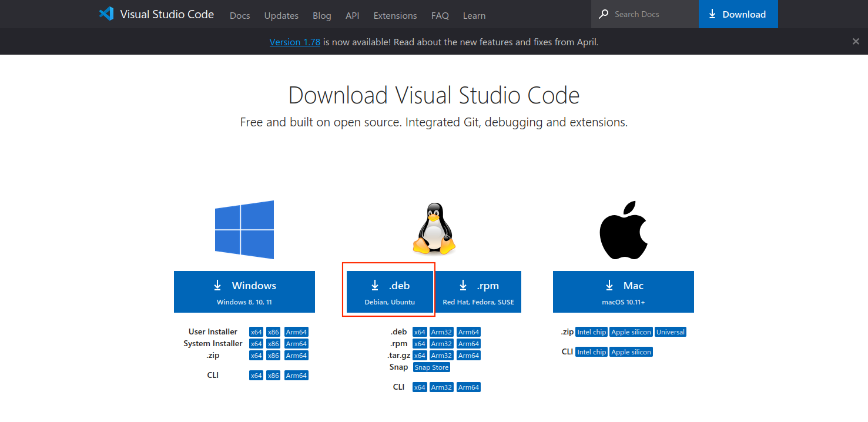Click the Windows logo image
The image size is (868, 422).
coord(244,230)
